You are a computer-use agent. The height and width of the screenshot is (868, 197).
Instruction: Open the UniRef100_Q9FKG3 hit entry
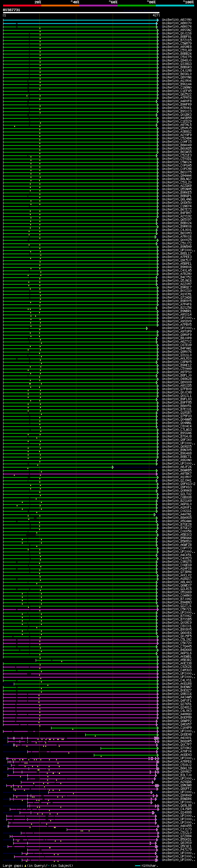coord(177,487)
